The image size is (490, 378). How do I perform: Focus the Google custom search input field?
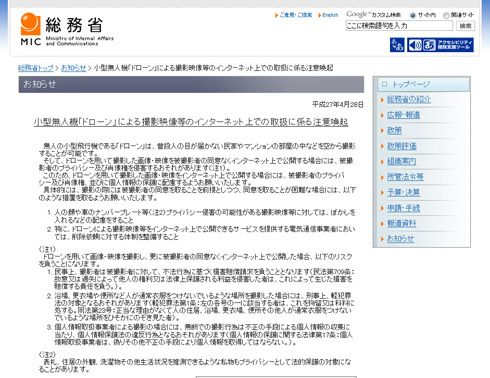(399, 26)
